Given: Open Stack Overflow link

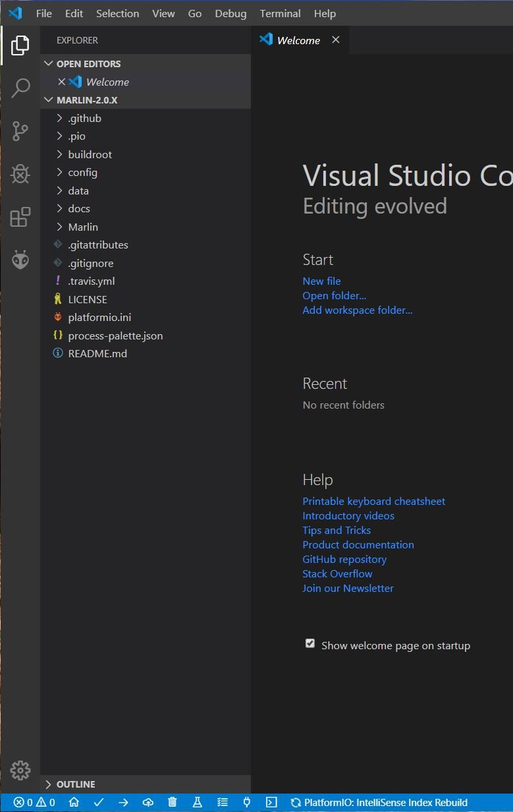Looking at the screenshot, I should pos(337,573).
